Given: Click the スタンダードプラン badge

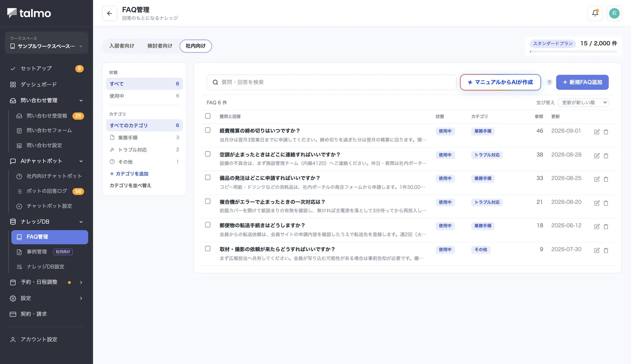Looking at the screenshot, I should (553, 44).
